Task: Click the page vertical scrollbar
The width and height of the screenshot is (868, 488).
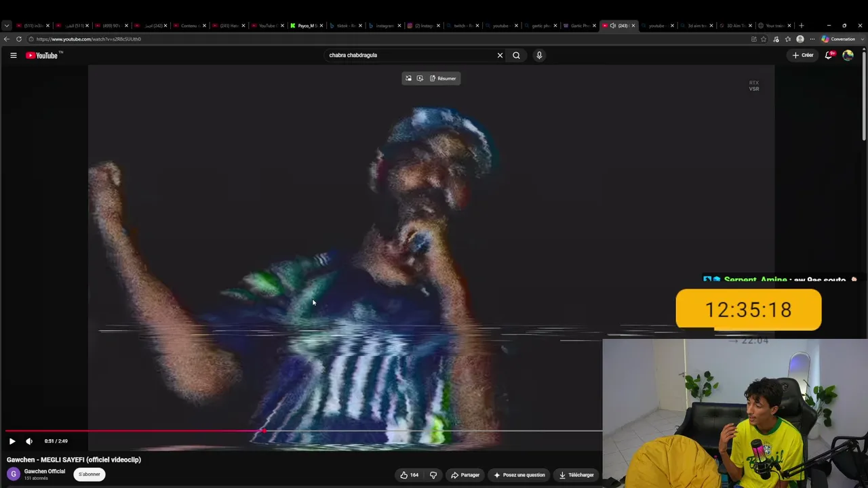Action: coord(864,95)
